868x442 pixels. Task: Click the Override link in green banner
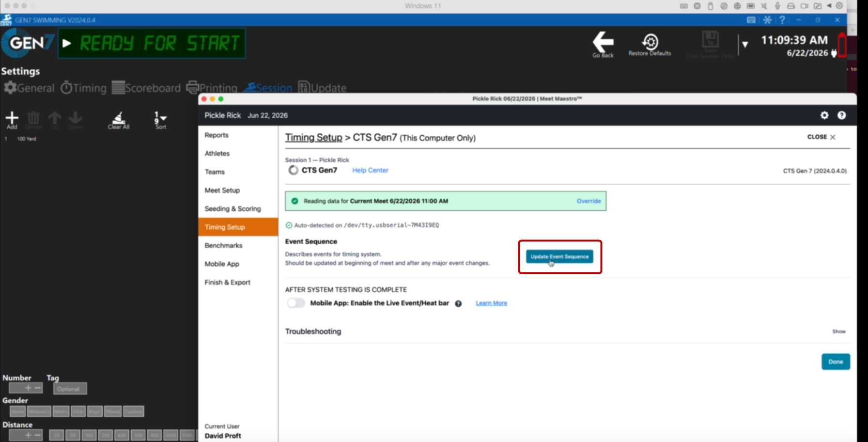(x=589, y=201)
